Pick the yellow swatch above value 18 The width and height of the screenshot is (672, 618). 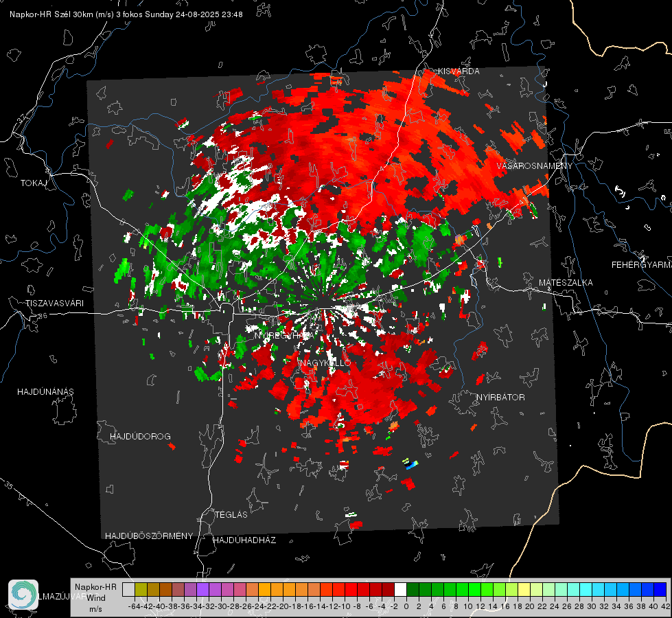[x=524, y=589]
